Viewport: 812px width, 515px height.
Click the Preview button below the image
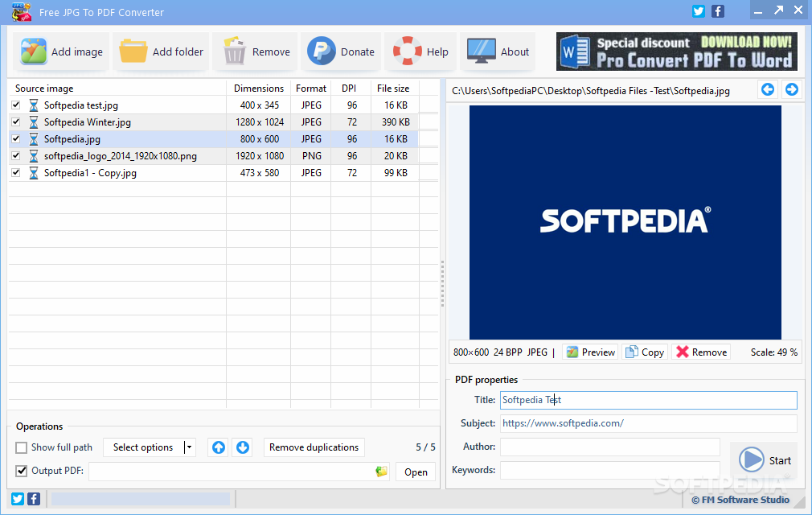[591, 352]
